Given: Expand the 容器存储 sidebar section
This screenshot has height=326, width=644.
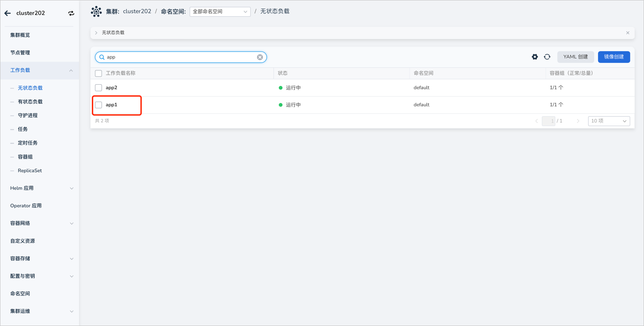Looking at the screenshot, I should (72, 259).
